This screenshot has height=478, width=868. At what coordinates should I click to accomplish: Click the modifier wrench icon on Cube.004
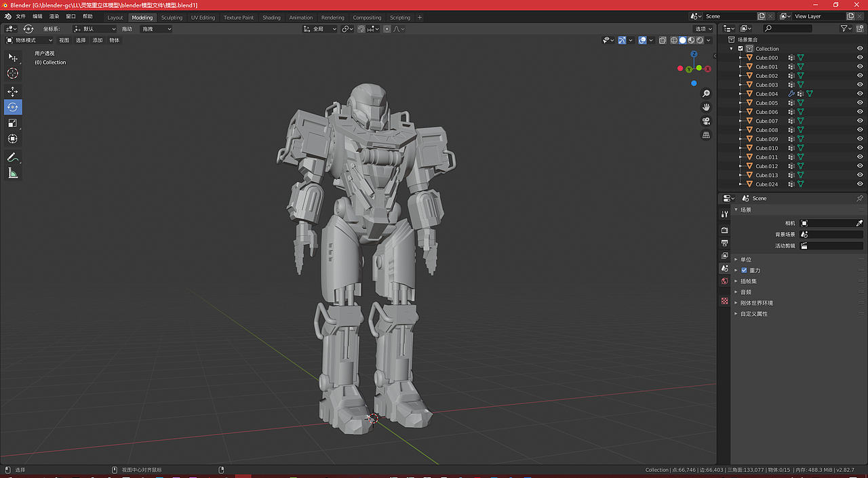791,94
